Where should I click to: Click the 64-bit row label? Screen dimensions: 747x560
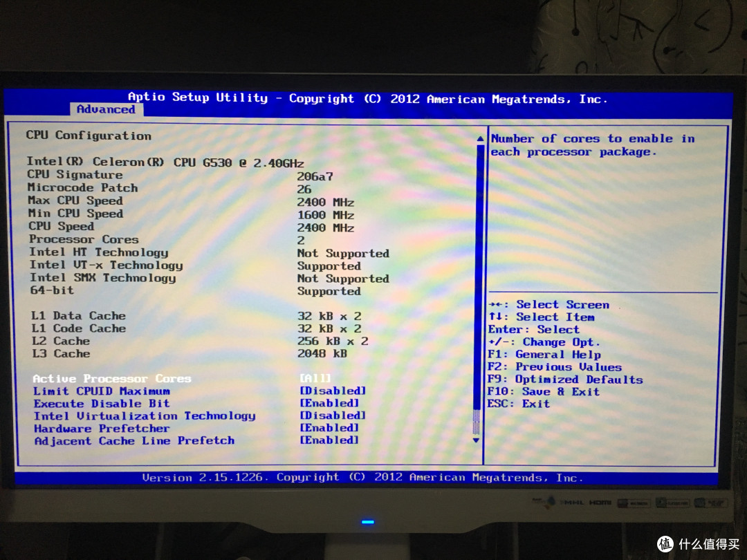pos(52,290)
